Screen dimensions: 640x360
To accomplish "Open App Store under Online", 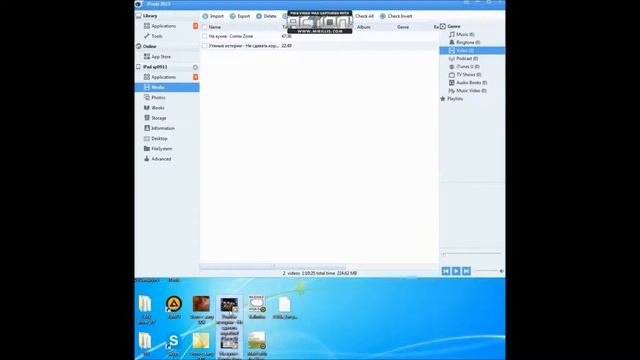I will click(x=161, y=57).
